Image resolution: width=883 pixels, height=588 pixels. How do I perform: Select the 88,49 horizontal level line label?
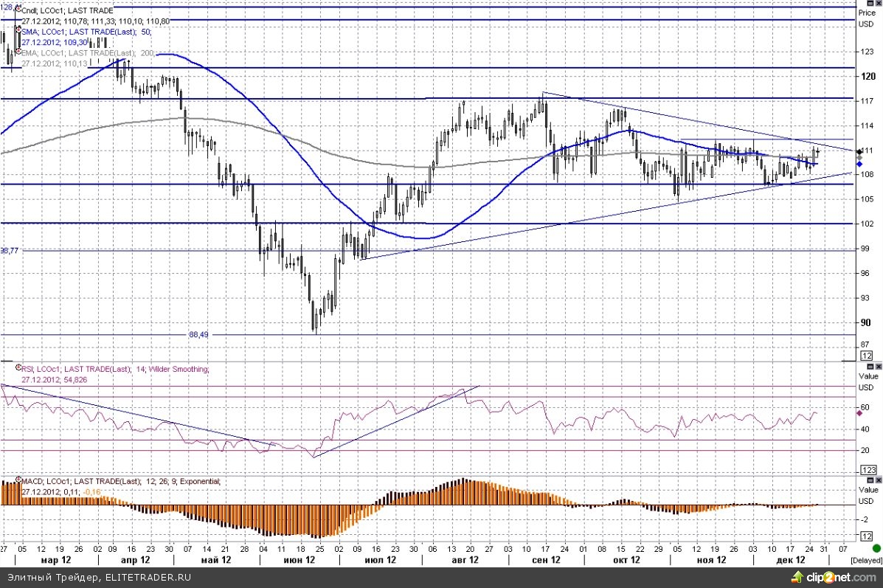click(x=199, y=334)
